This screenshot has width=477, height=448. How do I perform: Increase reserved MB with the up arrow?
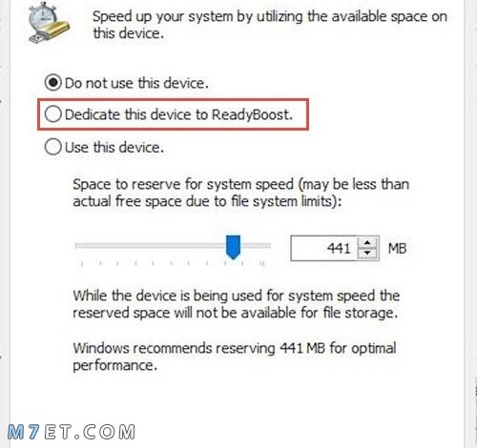point(367,243)
